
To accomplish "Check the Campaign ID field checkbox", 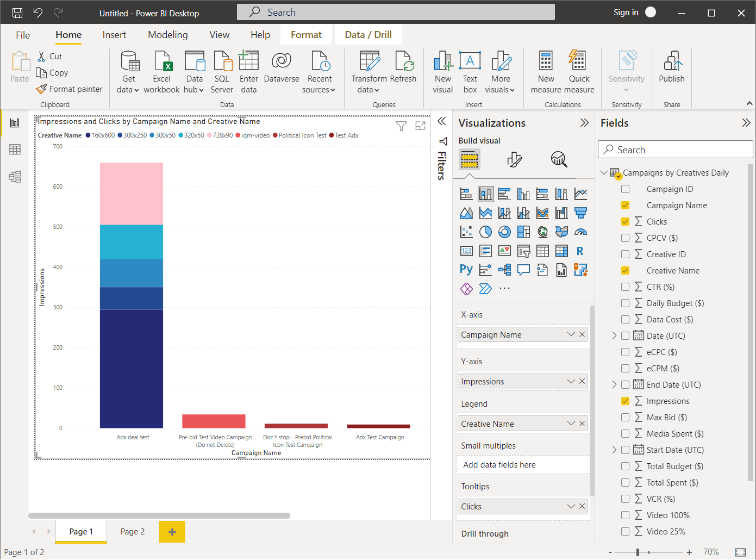I will pos(625,189).
